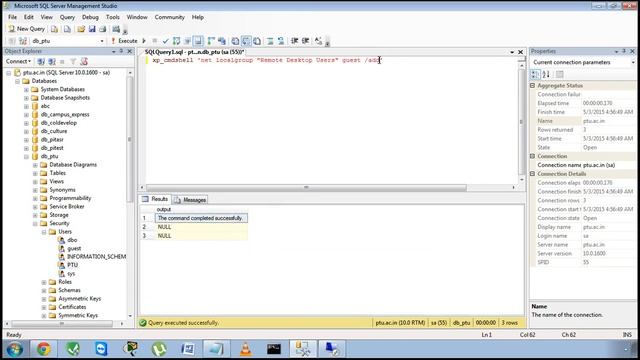
Task: Click the Object Explorer refresh icon
Action: coord(84,61)
